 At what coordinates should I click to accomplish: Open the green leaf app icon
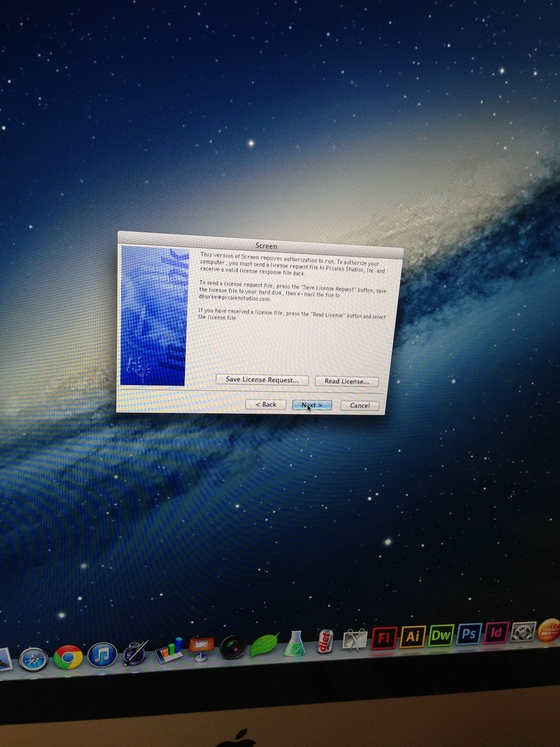coord(264,645)
